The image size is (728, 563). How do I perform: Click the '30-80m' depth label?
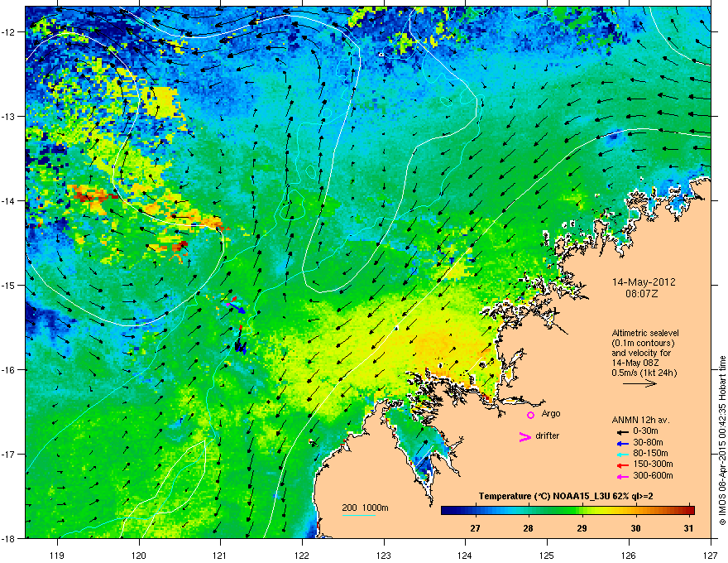point(648,442)
